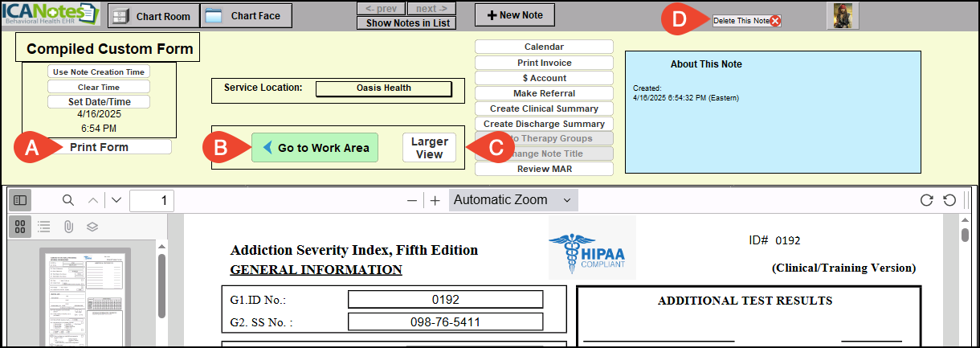Click Go to Work Area button
The height and width of the screenshot is (348, 980).
pos(315,148)
